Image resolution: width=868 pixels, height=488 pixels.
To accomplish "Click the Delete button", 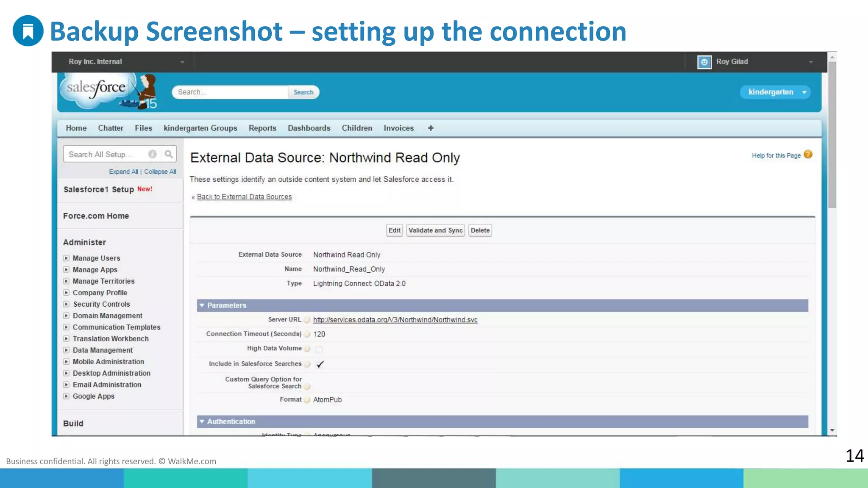I will [x=480, y=230].
